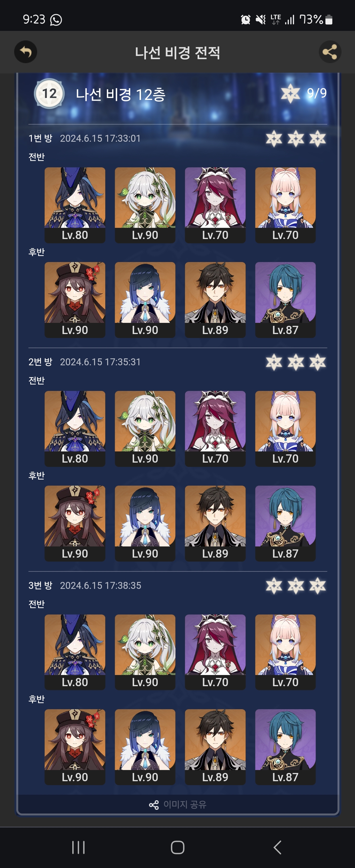This screenshot has height=868, width=355.
Task: Tap the 나선 비경 12층 floor title
Action: pyautogui.click(x=121, y=94)
